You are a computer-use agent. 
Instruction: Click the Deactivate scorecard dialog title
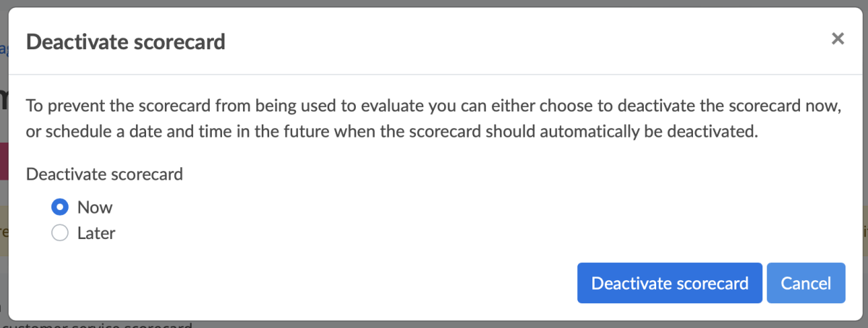[126, 42]
